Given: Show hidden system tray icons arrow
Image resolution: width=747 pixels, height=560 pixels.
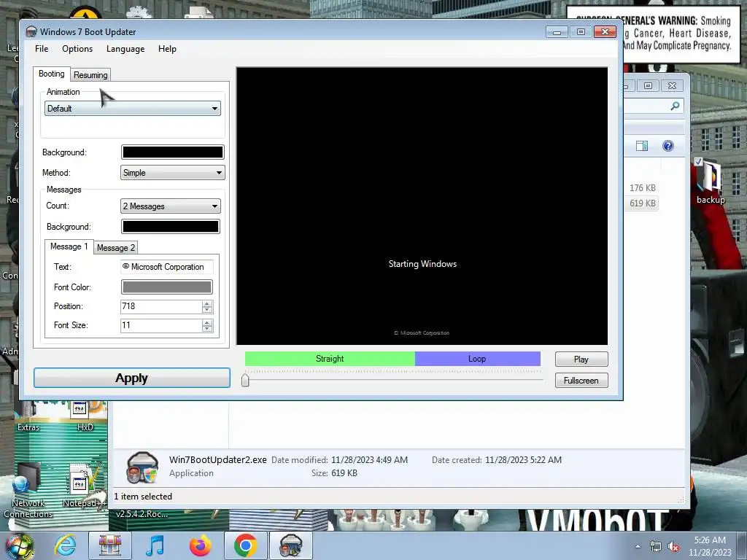Looking at the screenshot, I should 638,546.
